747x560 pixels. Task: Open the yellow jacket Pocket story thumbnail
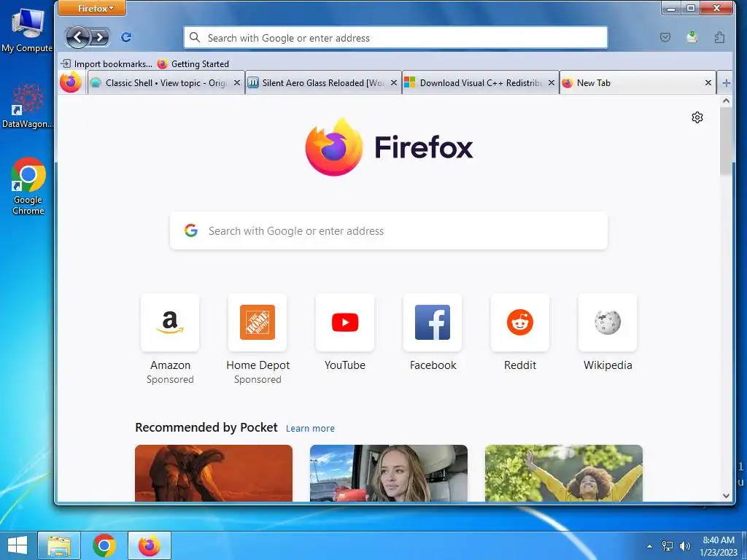pos(564,472)
